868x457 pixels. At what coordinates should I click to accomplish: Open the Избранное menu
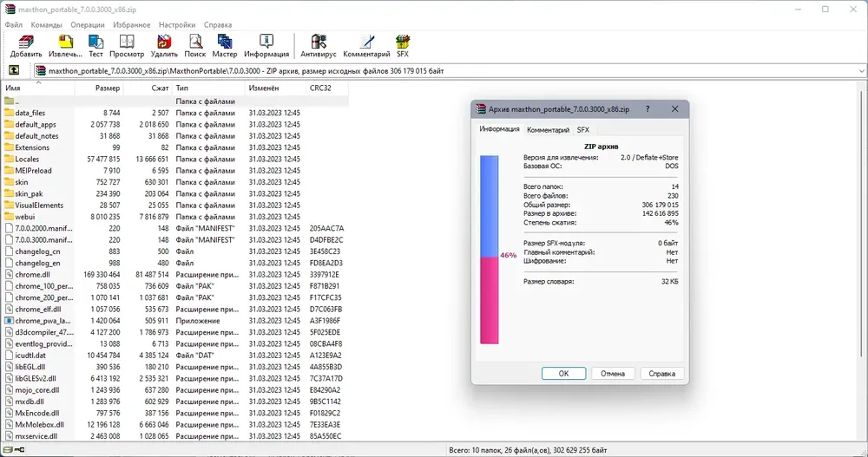[132, 25]
